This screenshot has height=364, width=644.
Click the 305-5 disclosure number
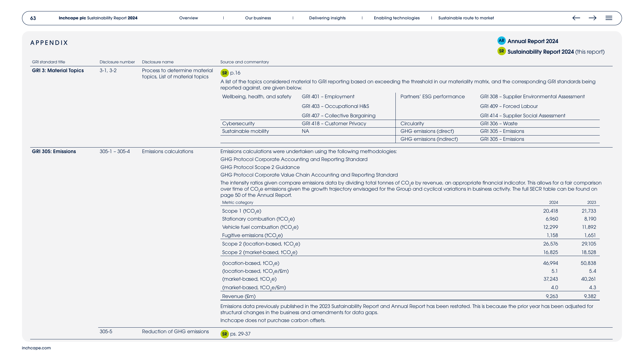(x=106, y=331)
